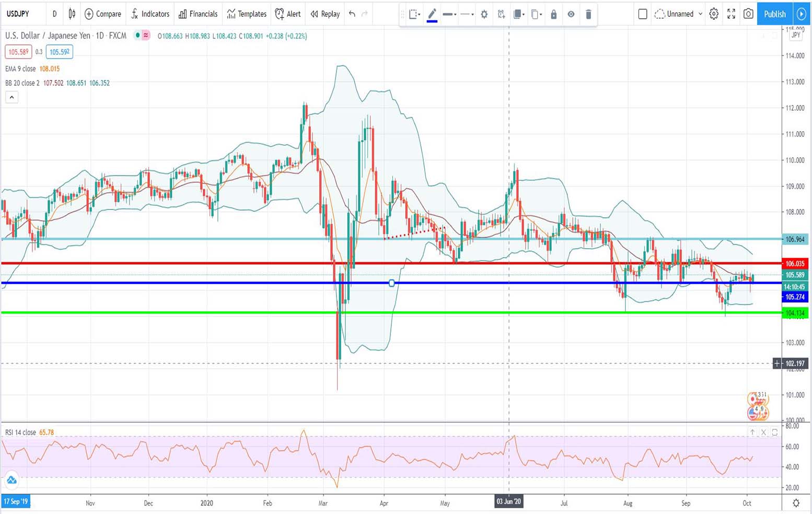Screen dimensions: 812x514
Task: Tick the select layout checkbox beside Unnamed
Action: pyautogui.click(x=643, y=14)
